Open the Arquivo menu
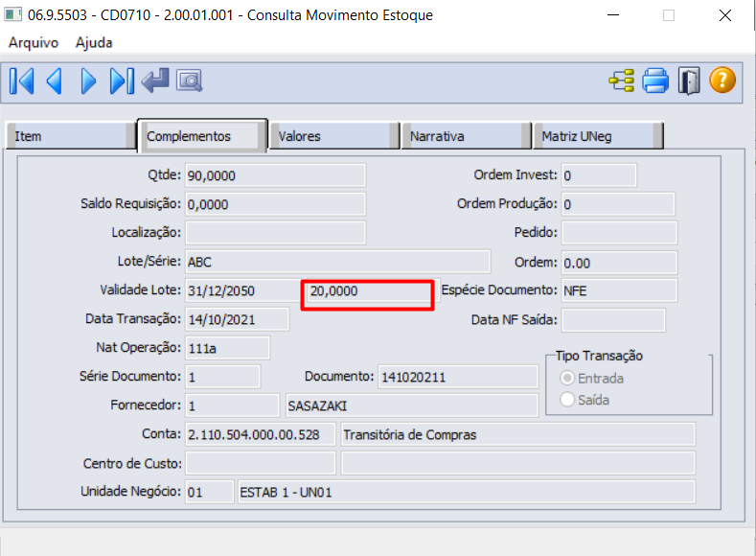This screenshot has height=556, width=756. pos(34,42)
